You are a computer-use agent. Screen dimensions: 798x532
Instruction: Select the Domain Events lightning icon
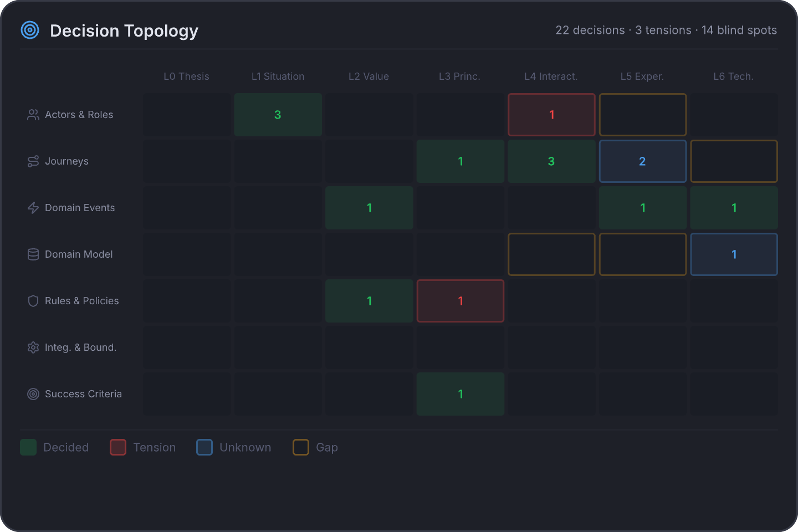(x=33, y=208)
